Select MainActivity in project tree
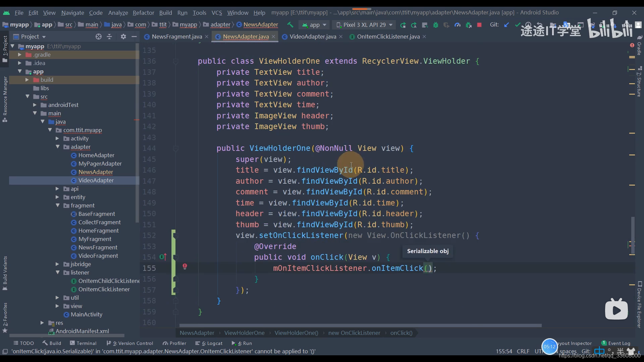 pyautogui.click(x=87, y=314)
